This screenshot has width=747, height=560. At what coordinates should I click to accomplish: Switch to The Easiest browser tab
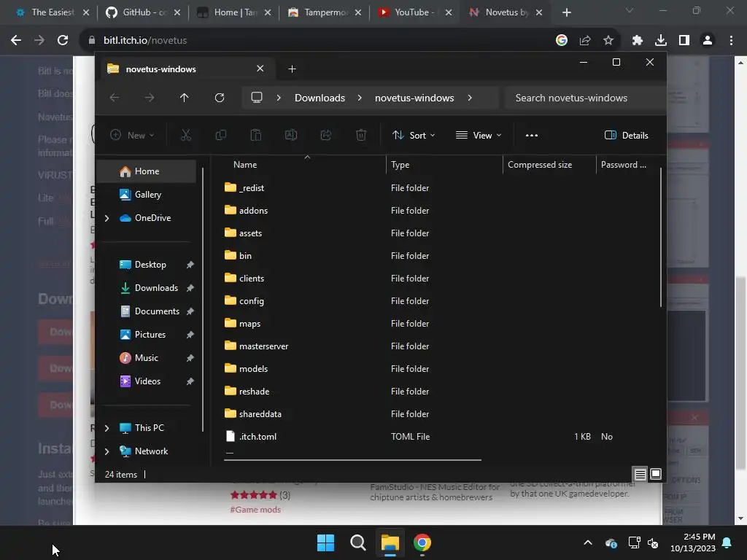click(x=52, y=12)
